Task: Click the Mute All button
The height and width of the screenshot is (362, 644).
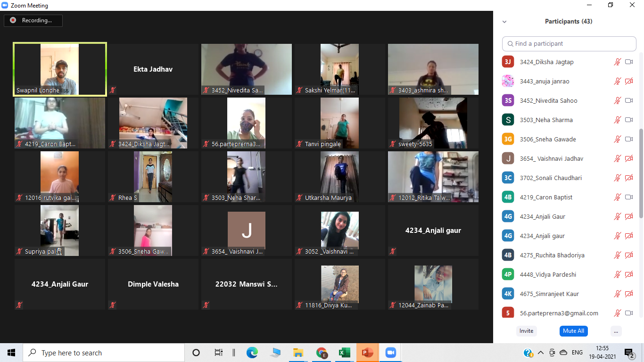Action: 573,331
